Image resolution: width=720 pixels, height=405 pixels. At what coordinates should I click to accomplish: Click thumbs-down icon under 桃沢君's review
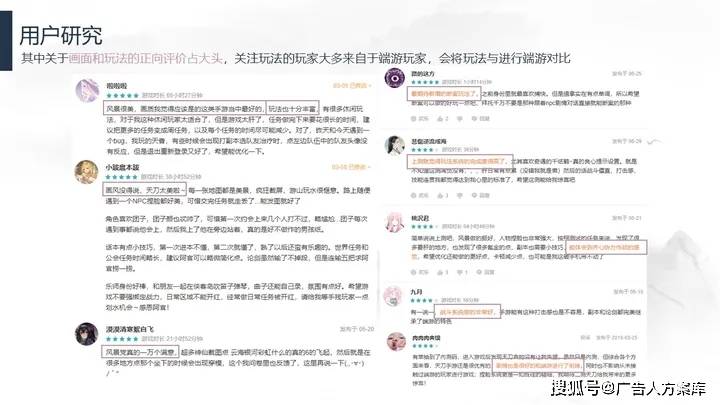(462, 272)
